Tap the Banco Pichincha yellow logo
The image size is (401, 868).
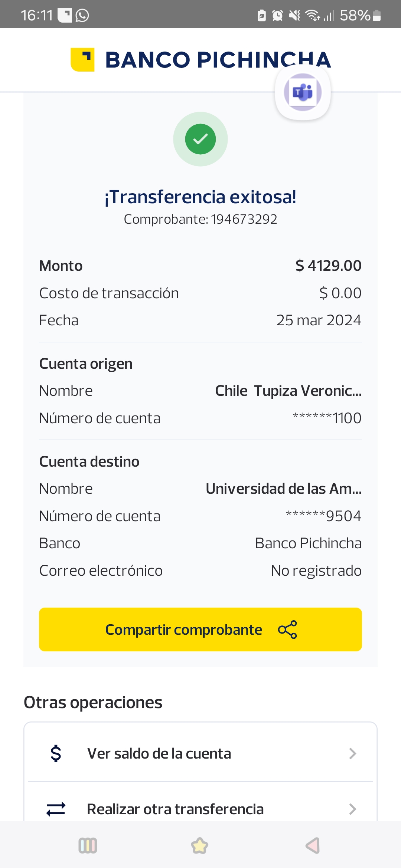(x=82, y=59)
